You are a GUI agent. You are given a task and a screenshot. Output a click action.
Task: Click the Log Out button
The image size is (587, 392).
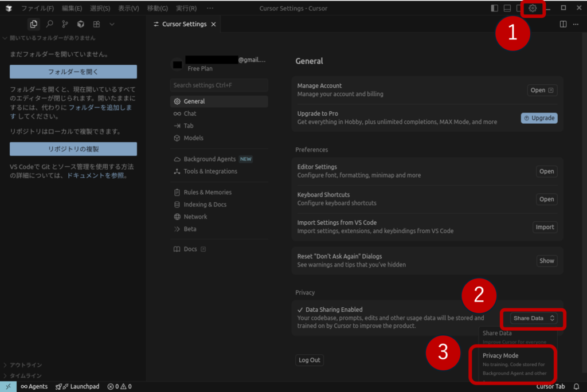[x=309, y=360]
